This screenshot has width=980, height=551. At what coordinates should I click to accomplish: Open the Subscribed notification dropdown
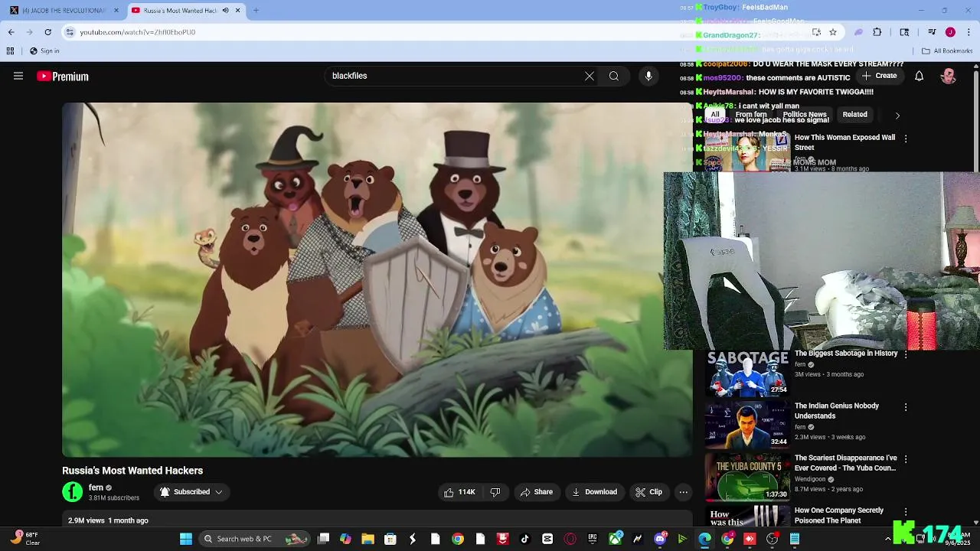[191, 492]
